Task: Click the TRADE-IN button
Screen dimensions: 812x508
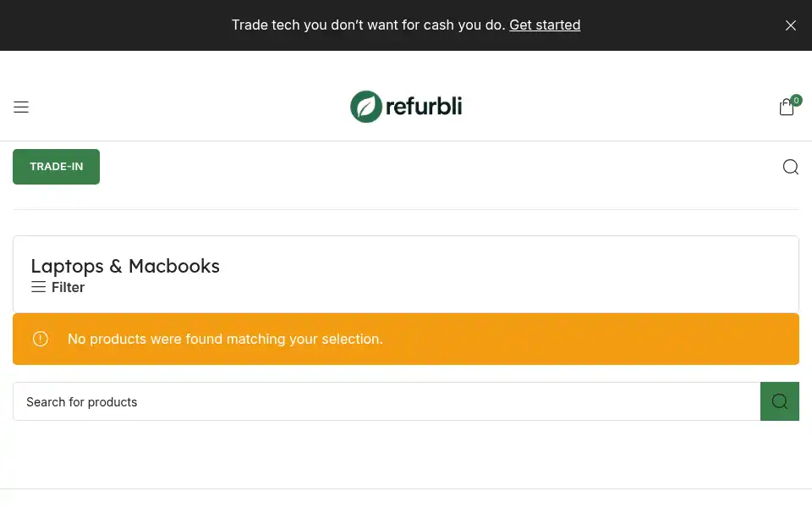Action: [x=57, y=167]
